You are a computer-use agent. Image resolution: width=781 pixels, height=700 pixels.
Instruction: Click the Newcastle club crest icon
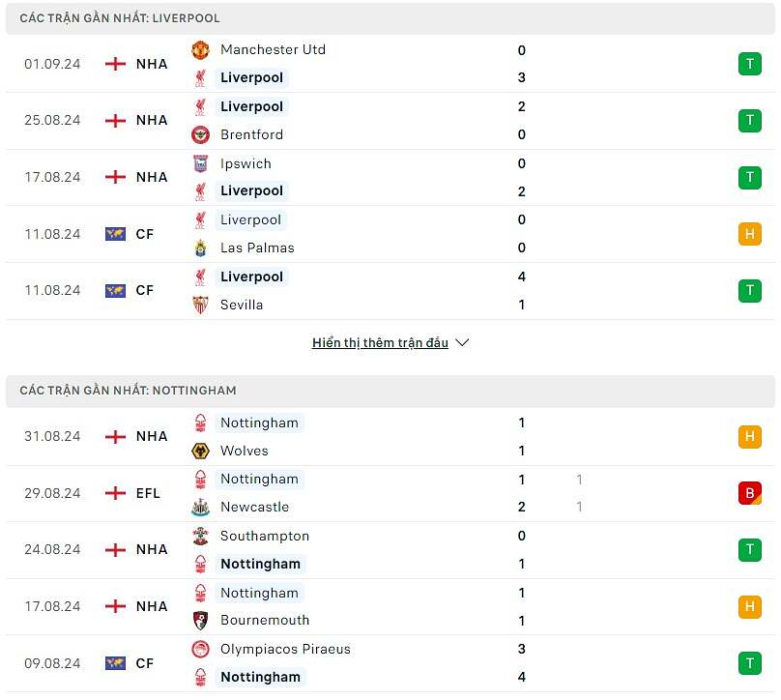(200, 507)
